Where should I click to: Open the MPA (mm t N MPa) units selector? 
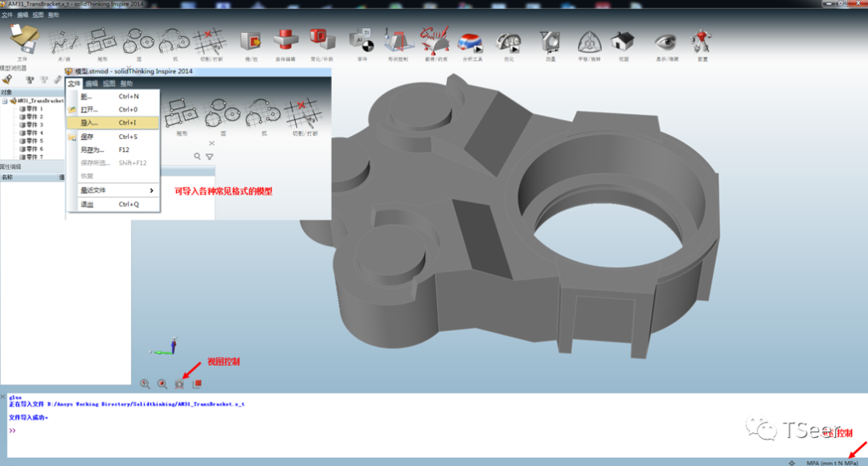[832, 463]
